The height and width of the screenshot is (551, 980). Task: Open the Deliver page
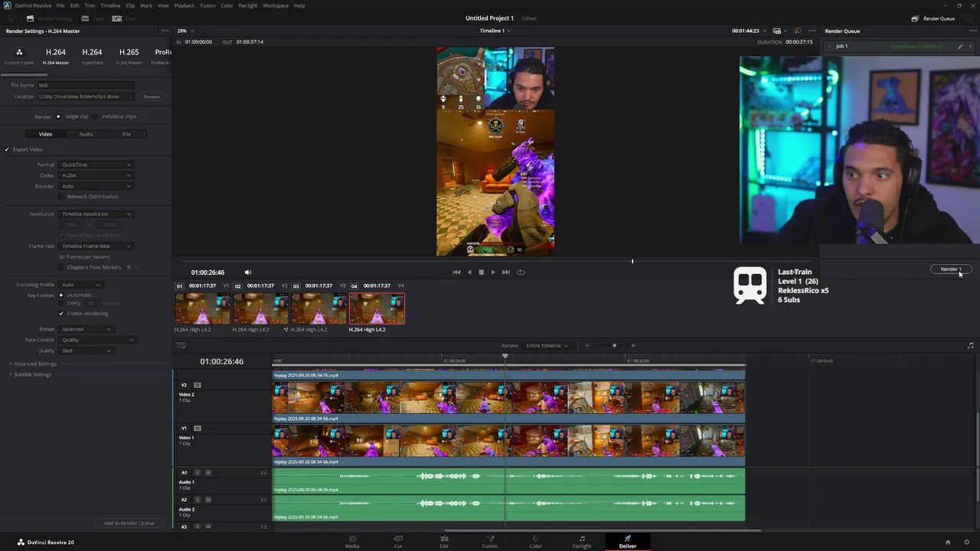click(628, 542)
